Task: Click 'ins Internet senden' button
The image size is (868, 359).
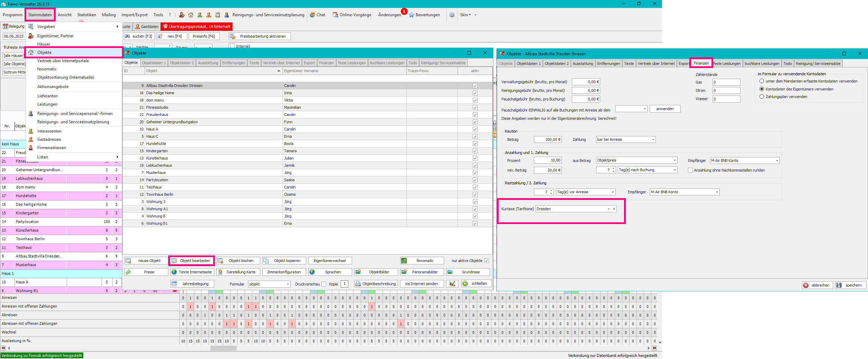Action: tap(422, 284)
